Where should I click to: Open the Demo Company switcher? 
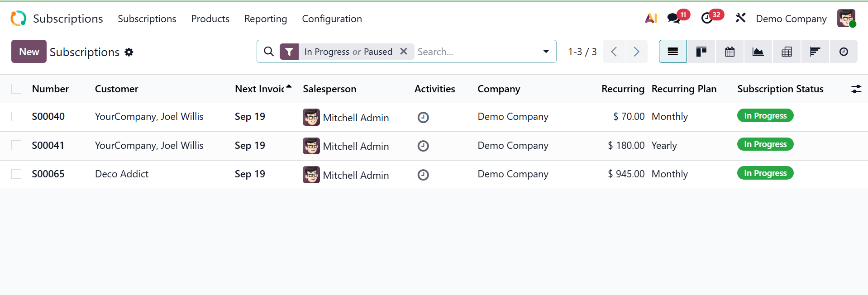[x=791, y=19]
